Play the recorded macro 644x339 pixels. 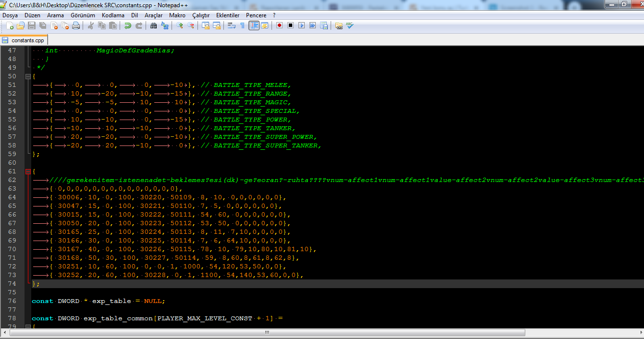pyautogui.click(x=302, y=25)
